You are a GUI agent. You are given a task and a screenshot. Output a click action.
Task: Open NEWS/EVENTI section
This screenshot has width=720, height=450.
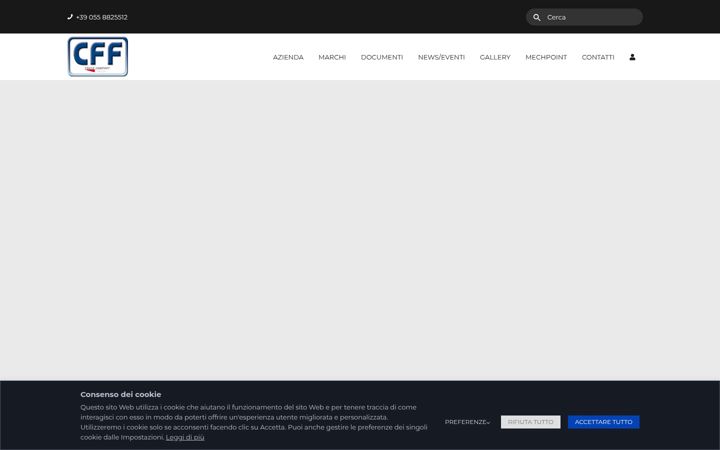441,57
